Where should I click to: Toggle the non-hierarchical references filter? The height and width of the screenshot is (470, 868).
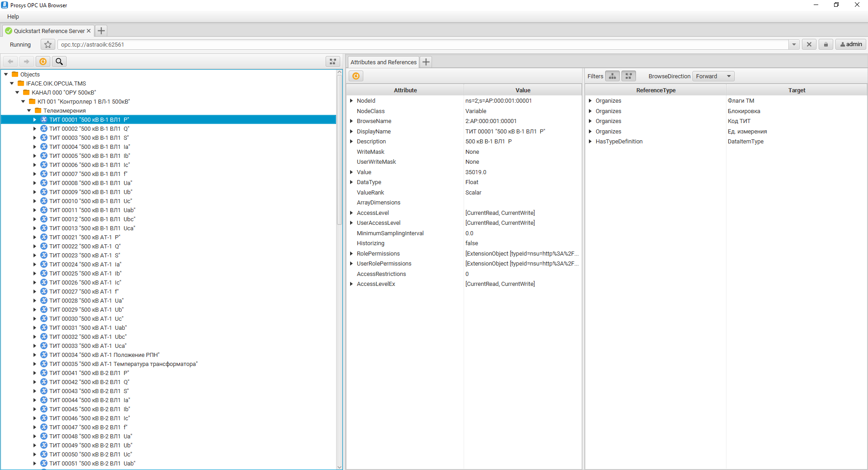[x=628, y=76]
